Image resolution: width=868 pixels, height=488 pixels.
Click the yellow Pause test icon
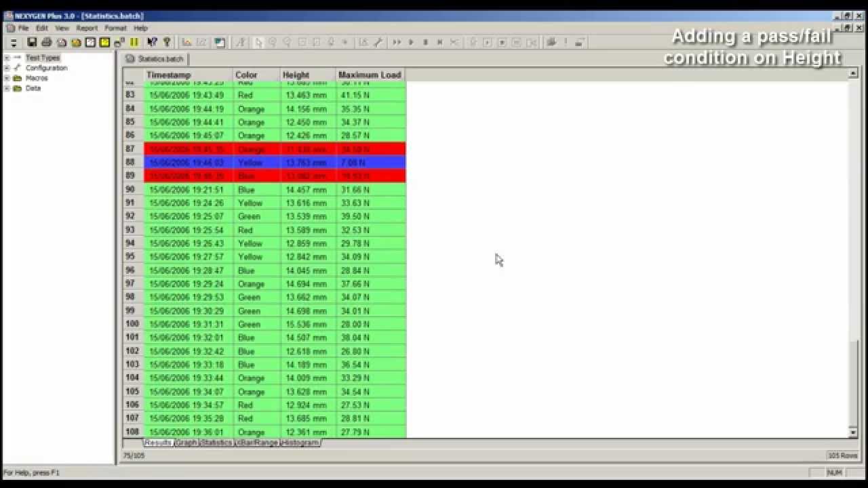tap(134, 42)
